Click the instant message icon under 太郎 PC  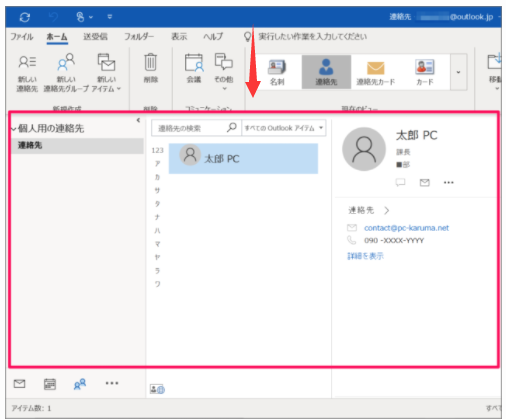click(x=400, y=182)
